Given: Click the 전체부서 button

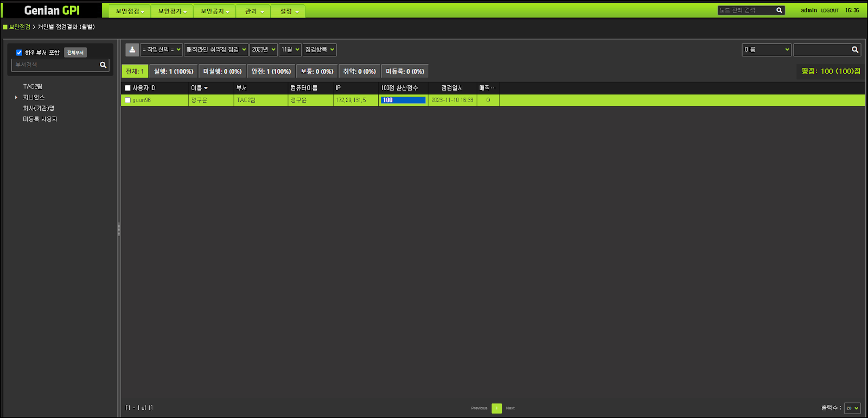Looking at the screenshot, I should (x=75, y=53).
